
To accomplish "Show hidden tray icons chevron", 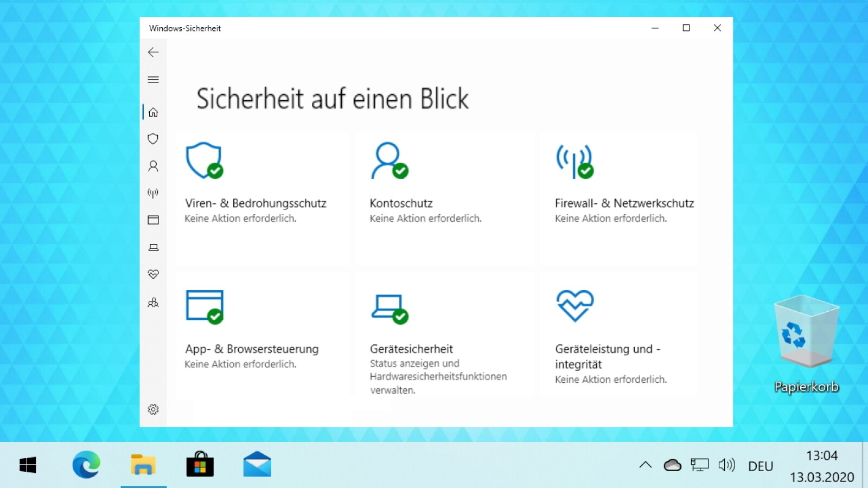I will pos(645,465).
